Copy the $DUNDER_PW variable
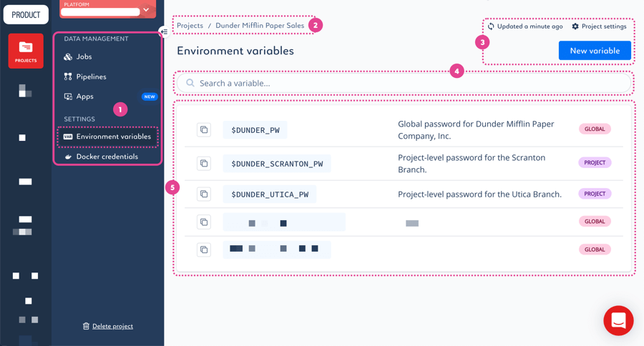 pyautogui.click(x=204, y=129)
